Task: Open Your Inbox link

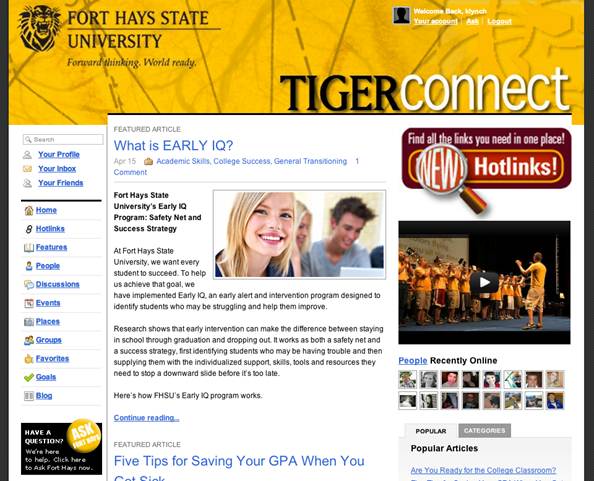Action: pos(57,169)
